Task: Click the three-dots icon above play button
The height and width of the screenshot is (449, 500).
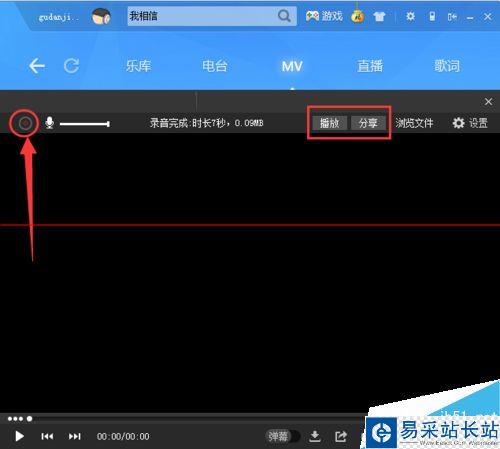Action: pyautogui.click(x=15, y=419)
